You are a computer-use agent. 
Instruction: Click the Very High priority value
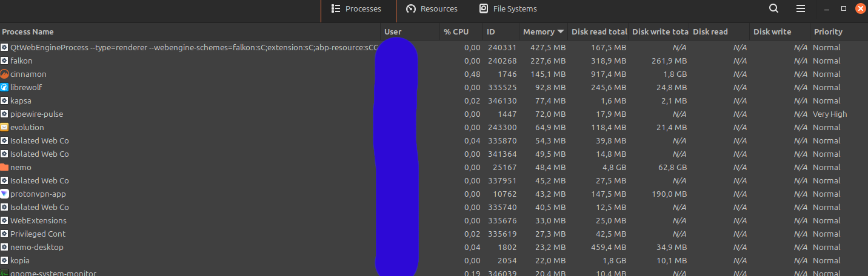pyautogui.click(x=830, y=114)
